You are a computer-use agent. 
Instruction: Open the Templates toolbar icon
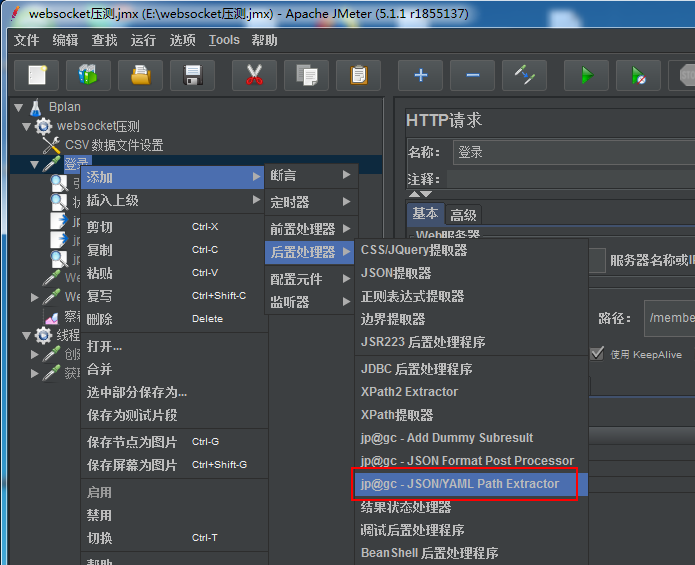(88, 75)
